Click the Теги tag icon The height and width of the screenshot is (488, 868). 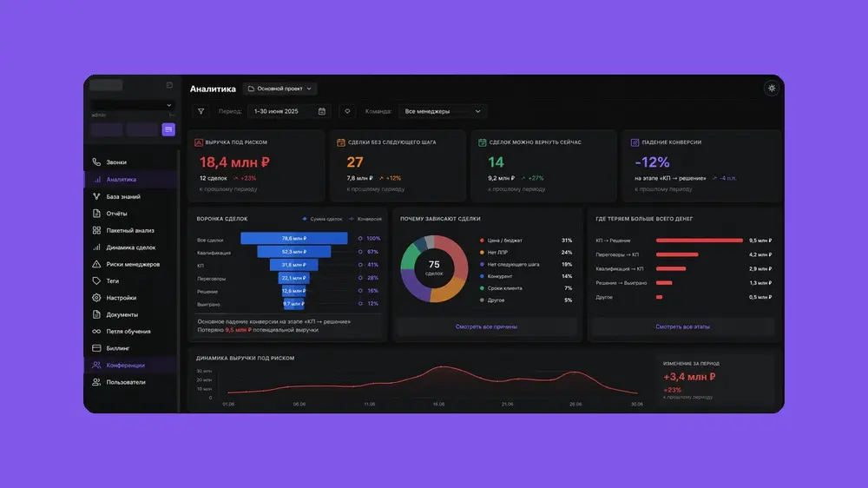(x=96, y=280)
